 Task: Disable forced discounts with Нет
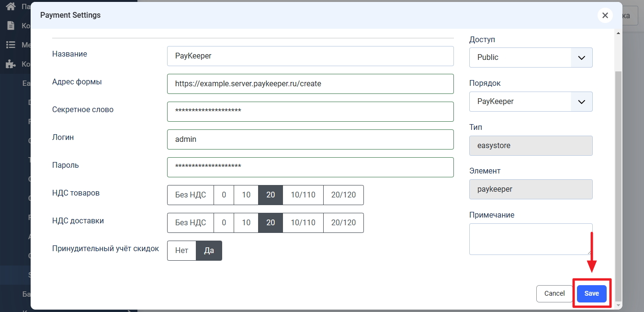tap(181, 251)
